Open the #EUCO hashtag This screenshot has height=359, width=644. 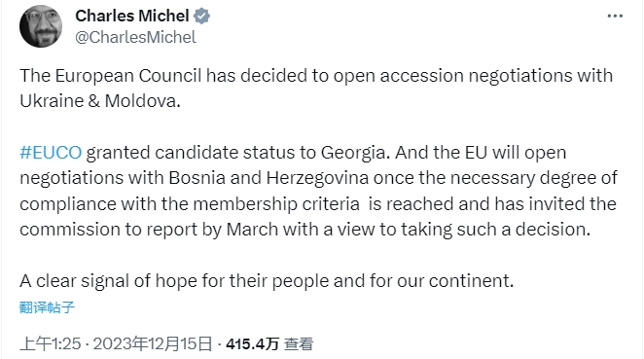pos(51,153)
